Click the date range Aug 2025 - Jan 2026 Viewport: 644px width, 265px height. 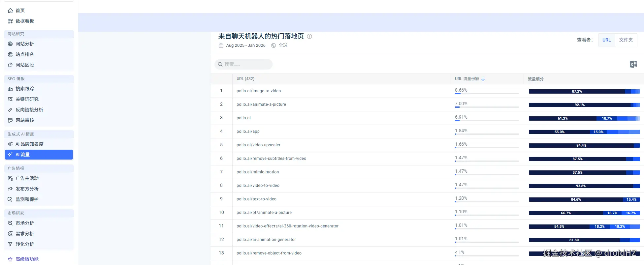[x=246, y=45]
